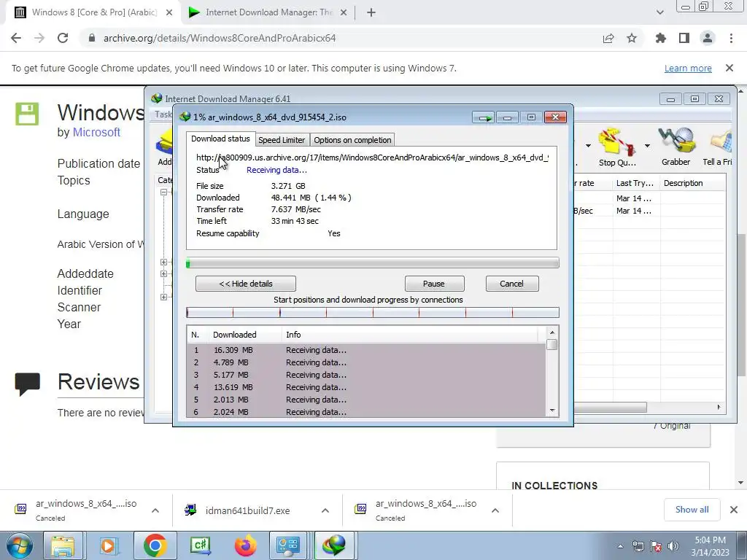The height and width of the screenshot is (560, 747).
Task: Close the Internet Download Manager browser tab
Action: 344,12
